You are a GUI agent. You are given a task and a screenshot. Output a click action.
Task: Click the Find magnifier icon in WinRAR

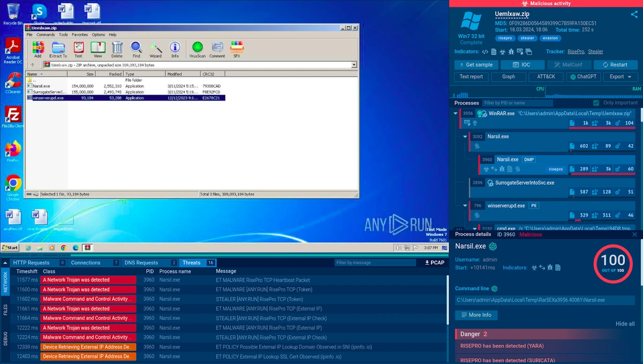136,49
